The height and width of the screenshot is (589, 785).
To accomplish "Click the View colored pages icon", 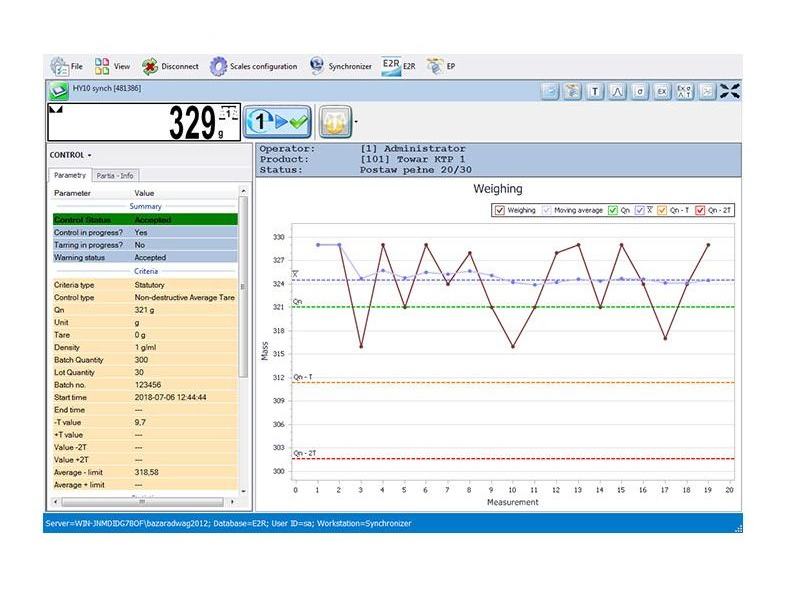I will pos(102,66).
